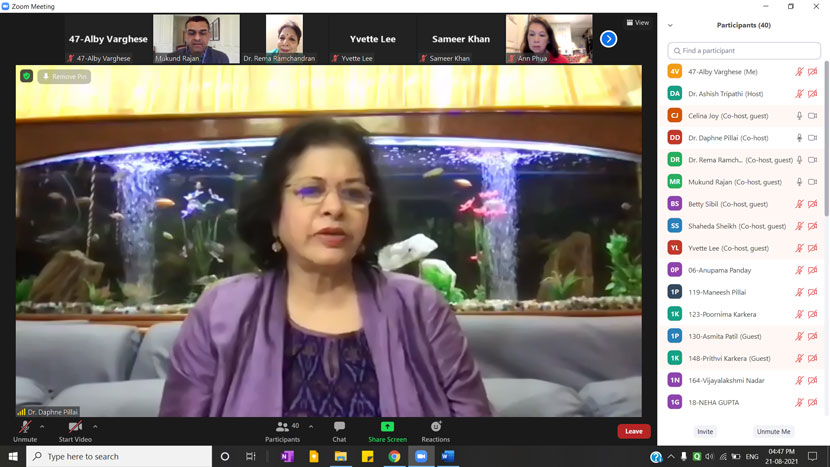Image resolution: width=830 pixels, height=467 pixels.
Task: Click camera icon in Celina Joy row
Action: click(x=813, y=115)
